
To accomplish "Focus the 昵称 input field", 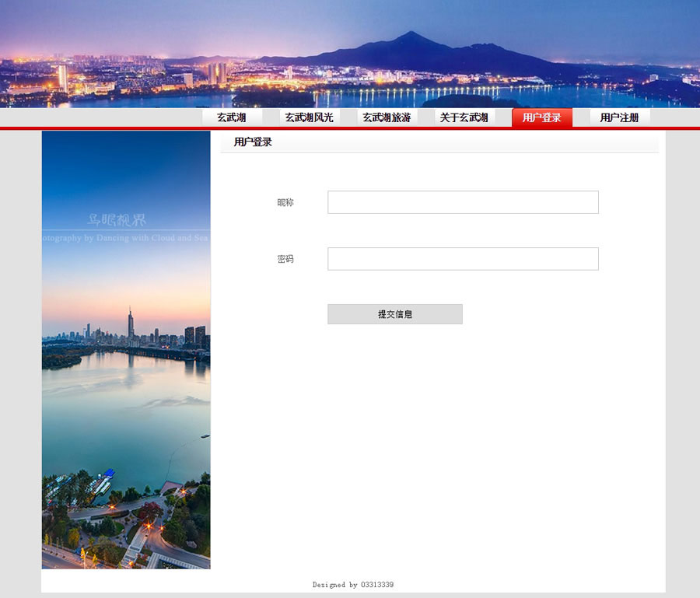I will (463, 202).
